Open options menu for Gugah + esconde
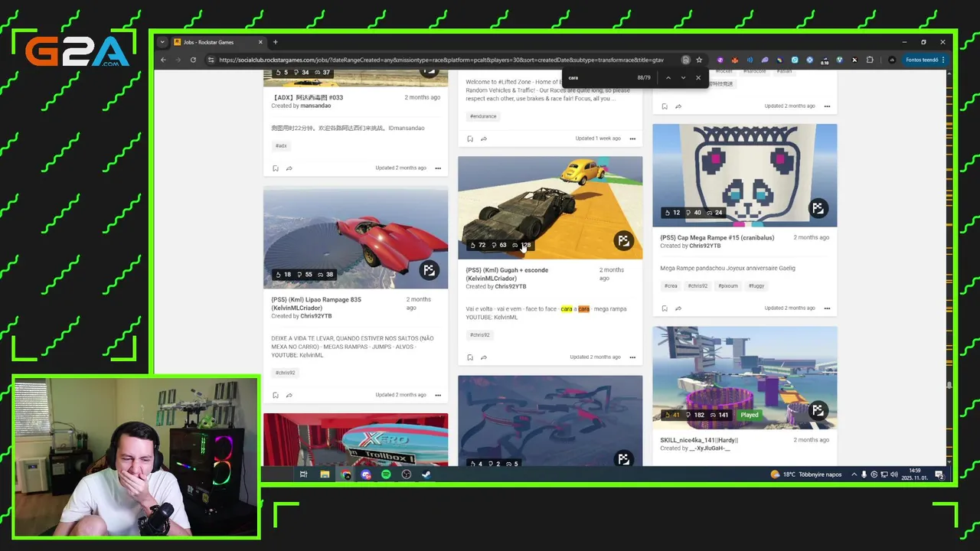Viewport: 980px width, 551px height. tap(632, 357)
